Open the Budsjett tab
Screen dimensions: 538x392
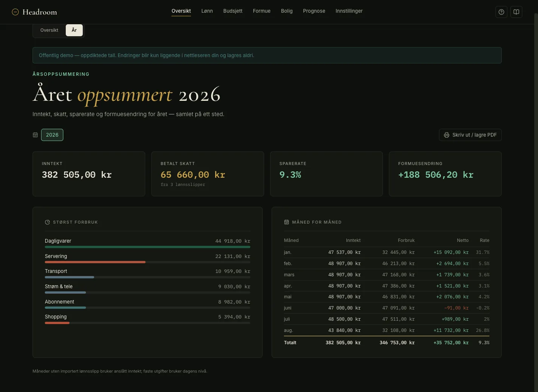point(233,11)
